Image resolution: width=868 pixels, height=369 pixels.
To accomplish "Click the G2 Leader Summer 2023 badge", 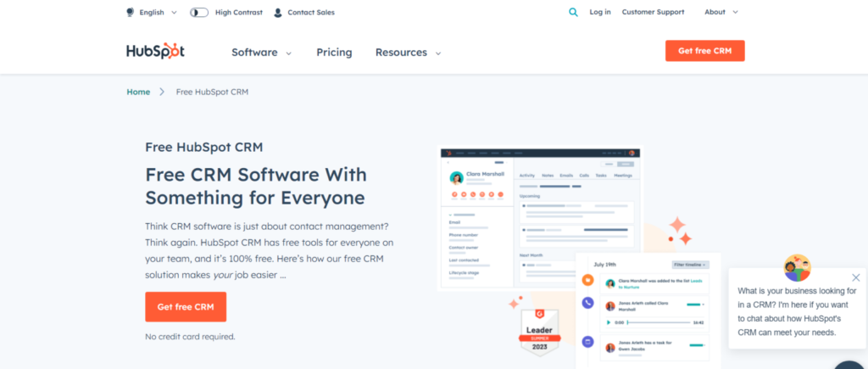I will [x=540, y=332].
